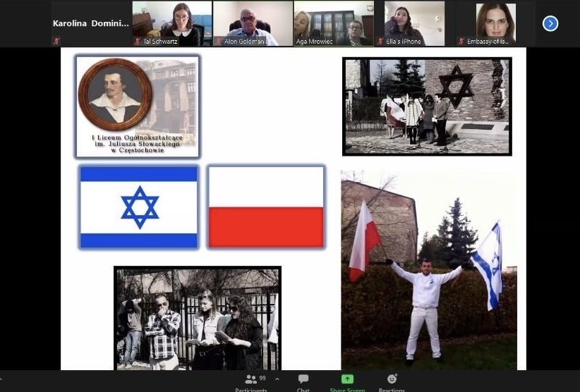
Task: Select Alon Goldman video thumbnail
Action: (x=253, y=23)
